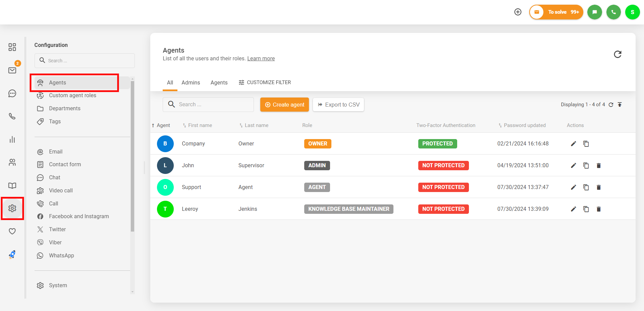Screen dimensions: 644x311
Task: Duplicate the Company Owner agent
Action: click(x=586, y=143)
